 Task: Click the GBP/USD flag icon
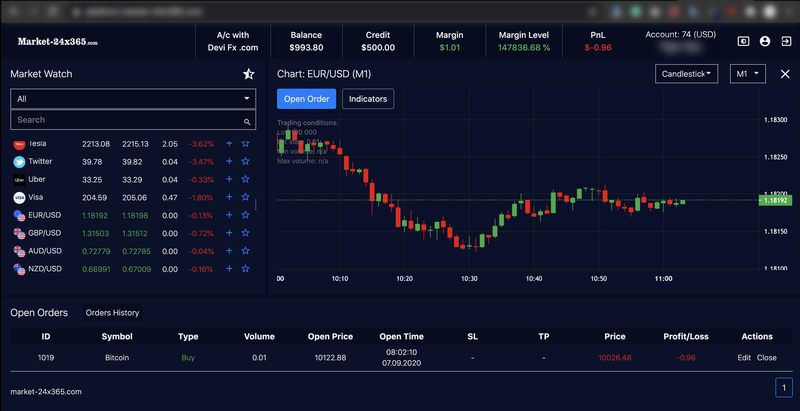[19, 234]
